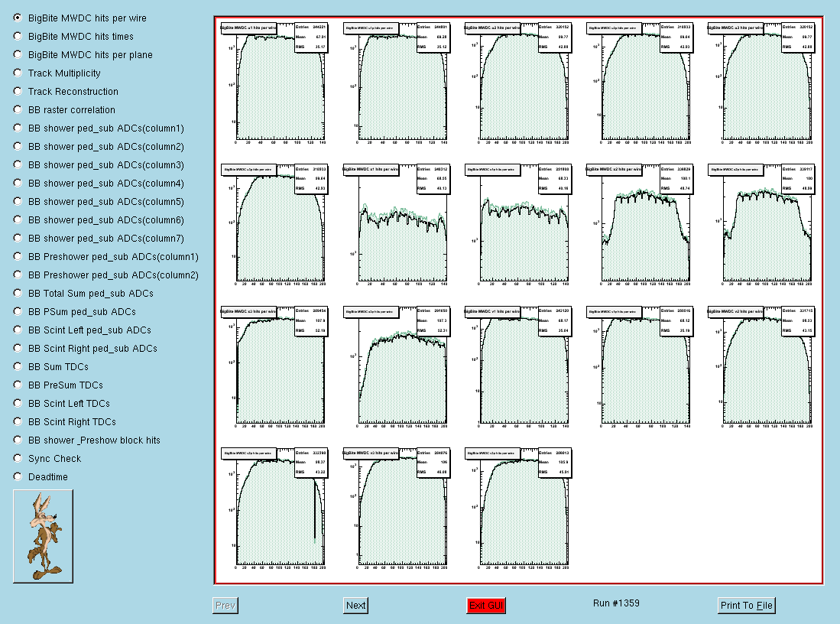
Task: Click the stats box with Mean 100.1
Action: pyautogui.click(x=676, y=179)
